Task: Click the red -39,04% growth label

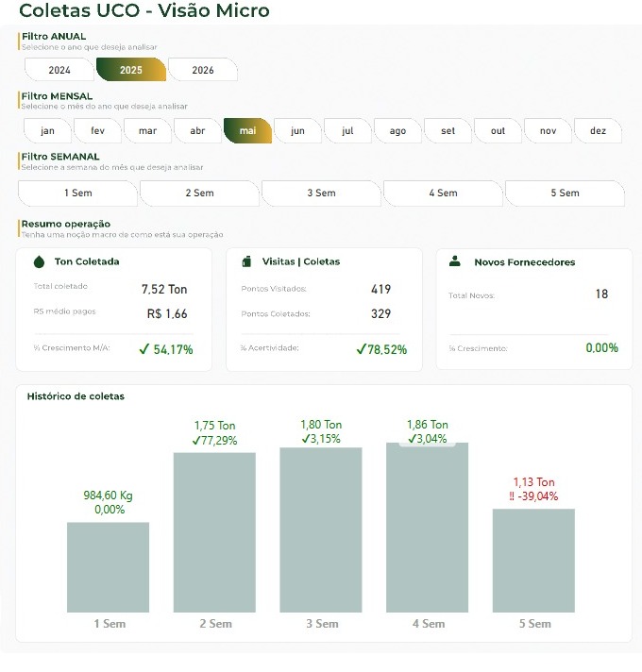Action: [534, 496]
